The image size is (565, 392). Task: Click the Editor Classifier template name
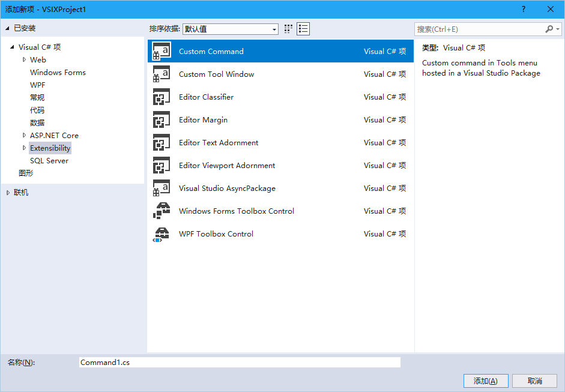[206, 97]
